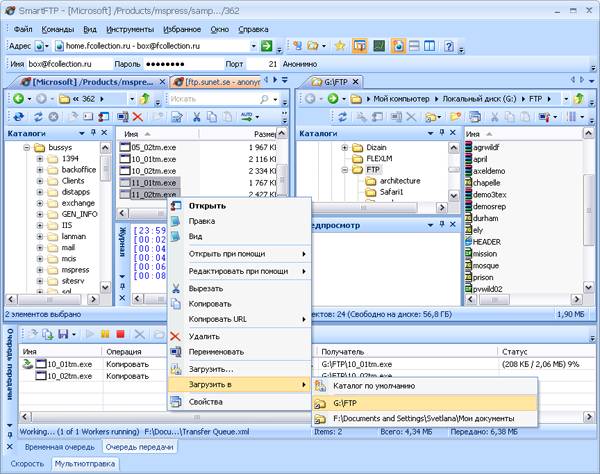Open the Инструменты menu
The image size is (600, 474).
pyautogui.click(x=130, y=29)
